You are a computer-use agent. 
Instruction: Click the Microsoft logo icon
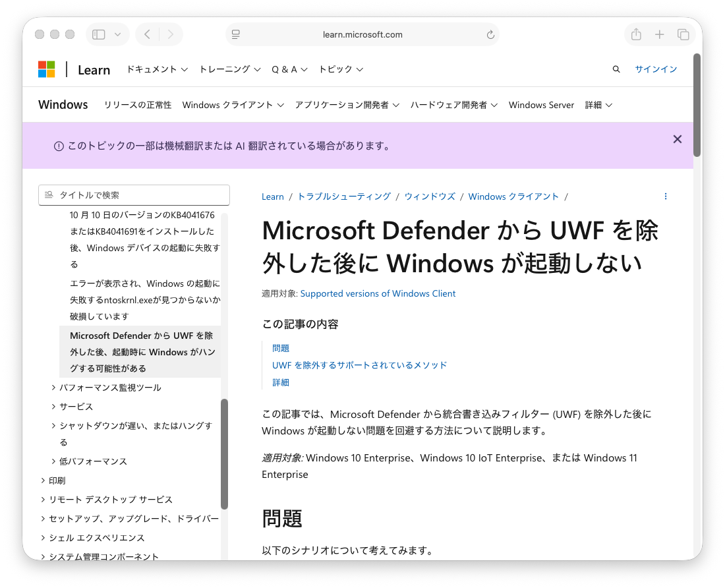pyautogui.click(x=47, y=69)
